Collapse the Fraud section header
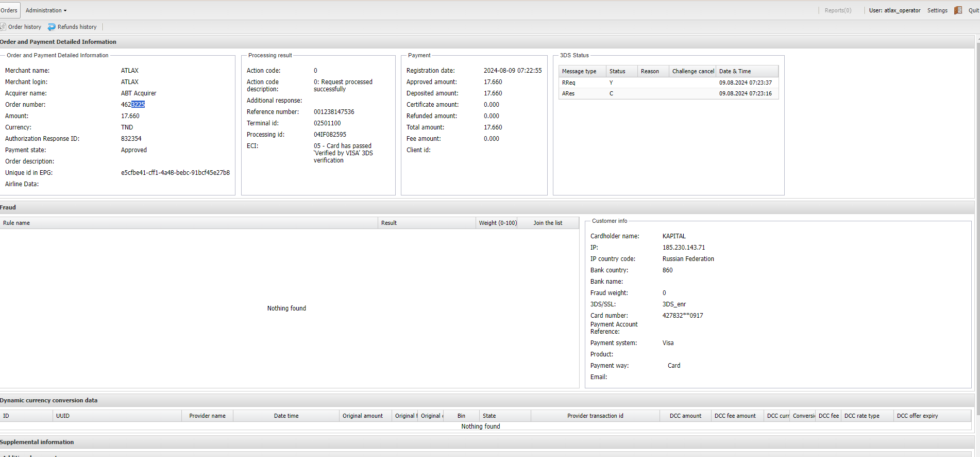The height and width of the screenshot is (457, 980). [x=8, y=207]
